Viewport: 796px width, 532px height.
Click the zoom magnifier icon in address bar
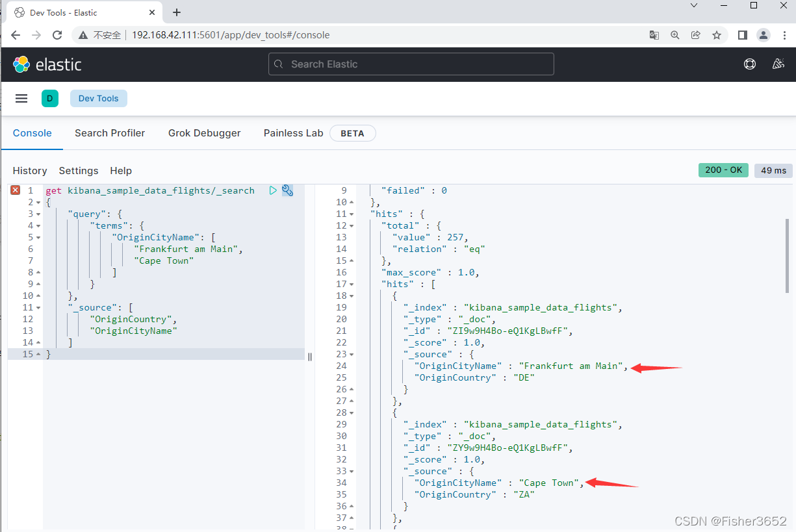tap(675, 35)
